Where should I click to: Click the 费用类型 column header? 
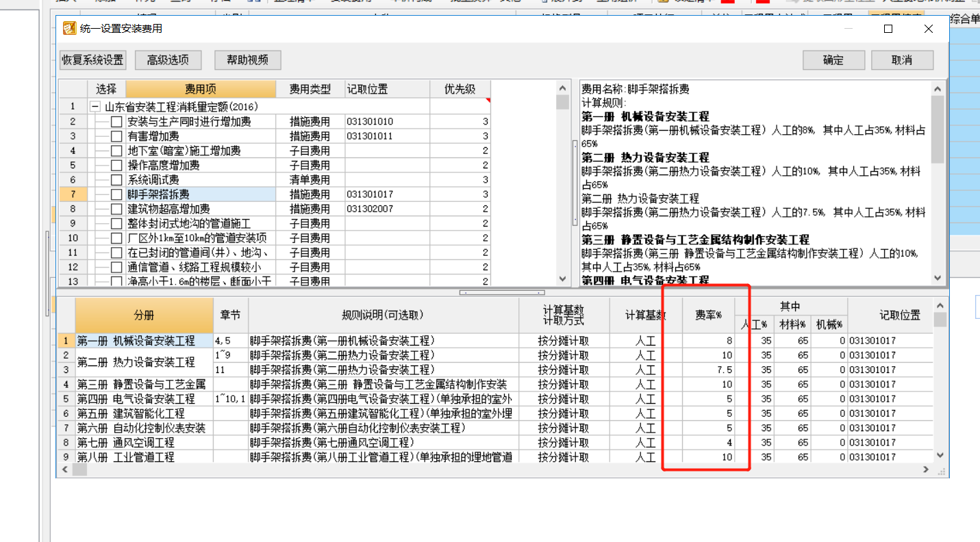click(310, 89)
